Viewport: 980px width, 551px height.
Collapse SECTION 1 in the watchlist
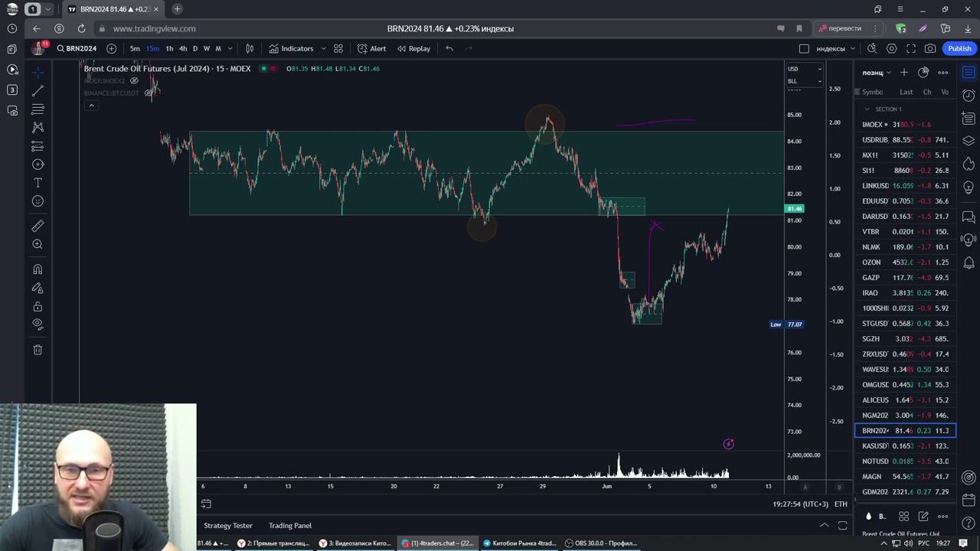[867, 109]
